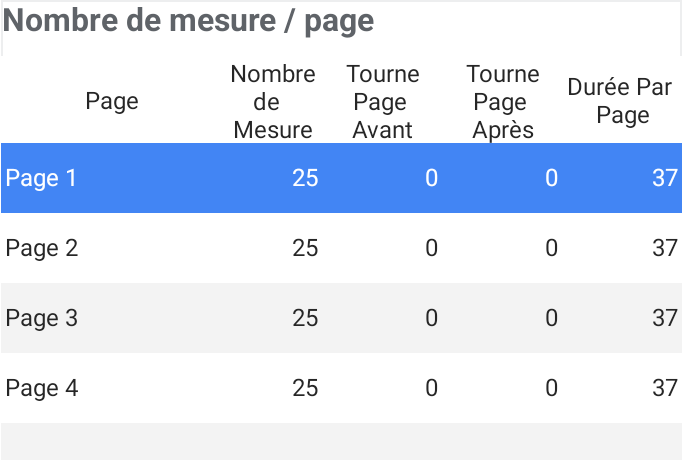Click the Nombre de mesure / page title
This screenshot has height=460, width=688.
[188, 21]
